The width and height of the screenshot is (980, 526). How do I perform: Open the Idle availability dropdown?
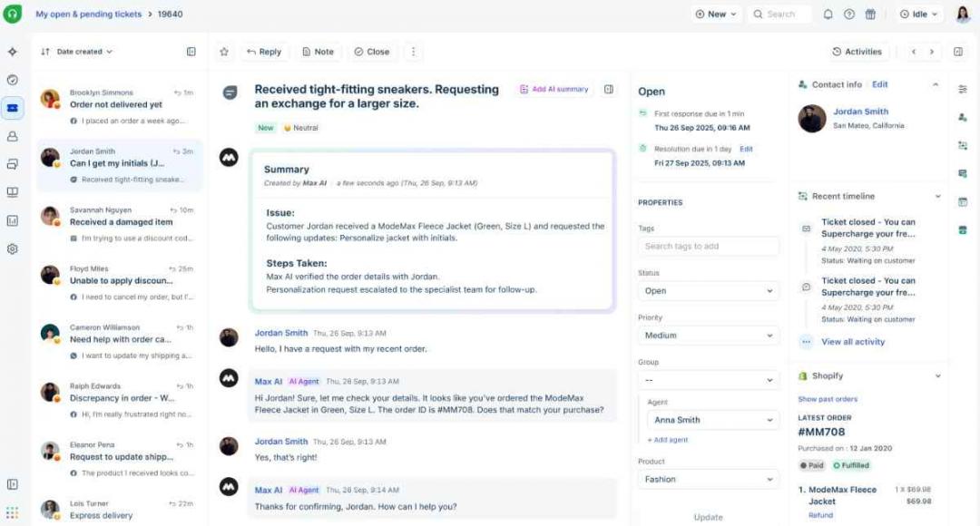pyautogui.click(x=918, y=15)
